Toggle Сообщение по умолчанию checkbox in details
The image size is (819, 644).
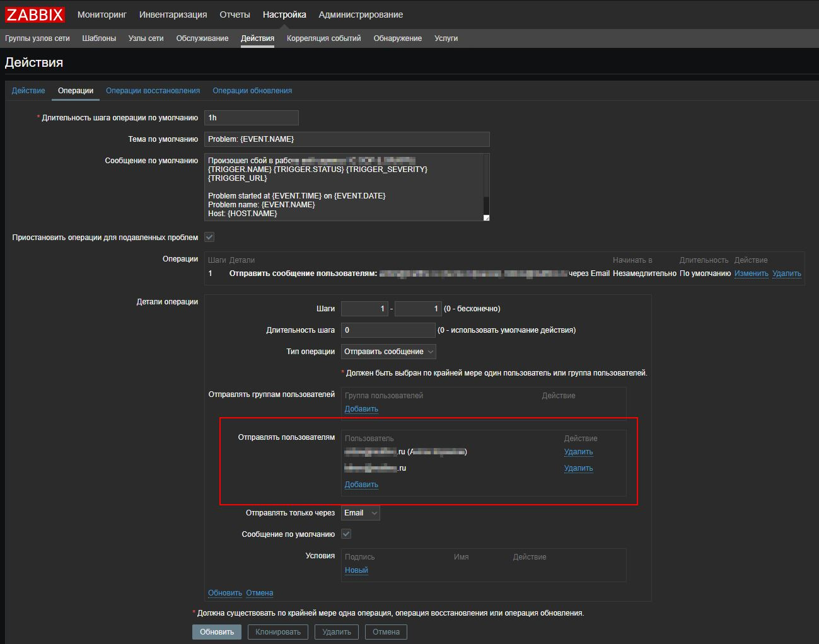[346, 534]
